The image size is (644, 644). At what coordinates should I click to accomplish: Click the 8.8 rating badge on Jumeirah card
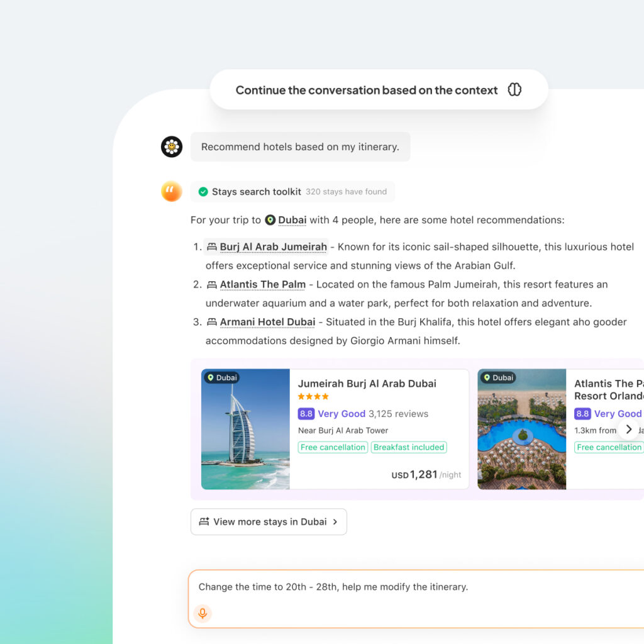[306, 414]
